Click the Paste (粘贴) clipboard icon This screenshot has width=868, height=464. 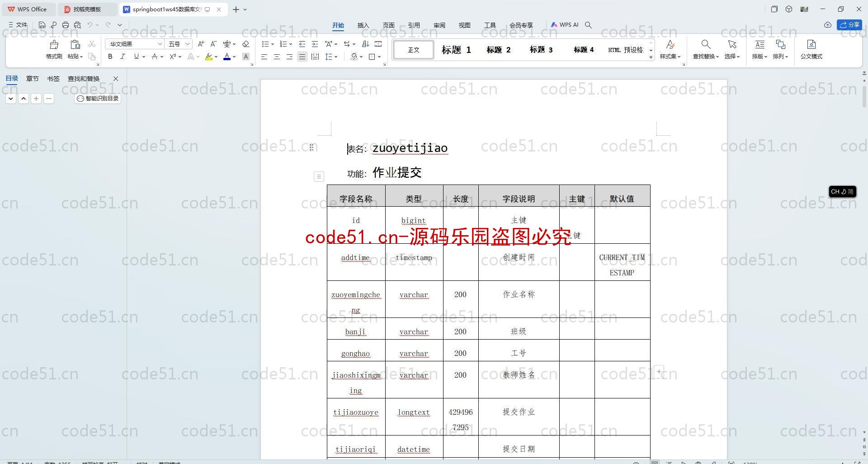tap(75, 44)
